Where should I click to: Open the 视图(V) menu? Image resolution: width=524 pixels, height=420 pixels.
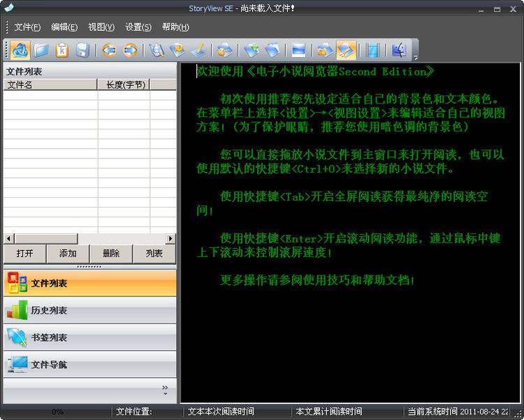pyautogui.click(x=101, y=27)
